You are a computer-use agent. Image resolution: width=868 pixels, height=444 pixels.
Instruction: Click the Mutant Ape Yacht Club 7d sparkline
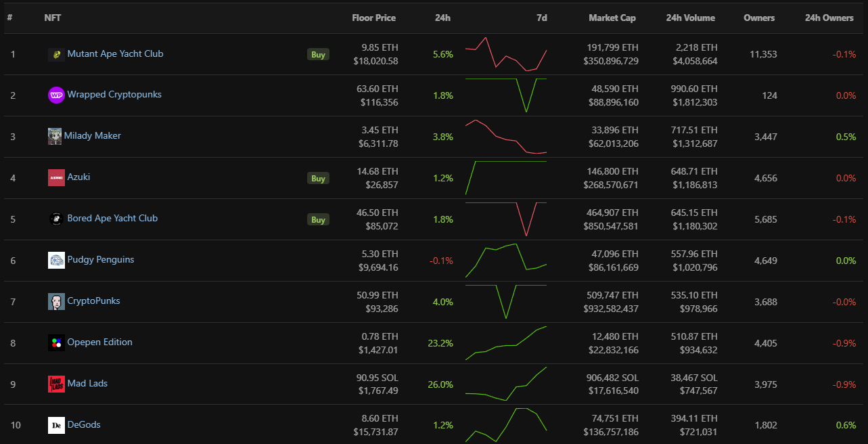pyautogui.click(x=506, y=54)
